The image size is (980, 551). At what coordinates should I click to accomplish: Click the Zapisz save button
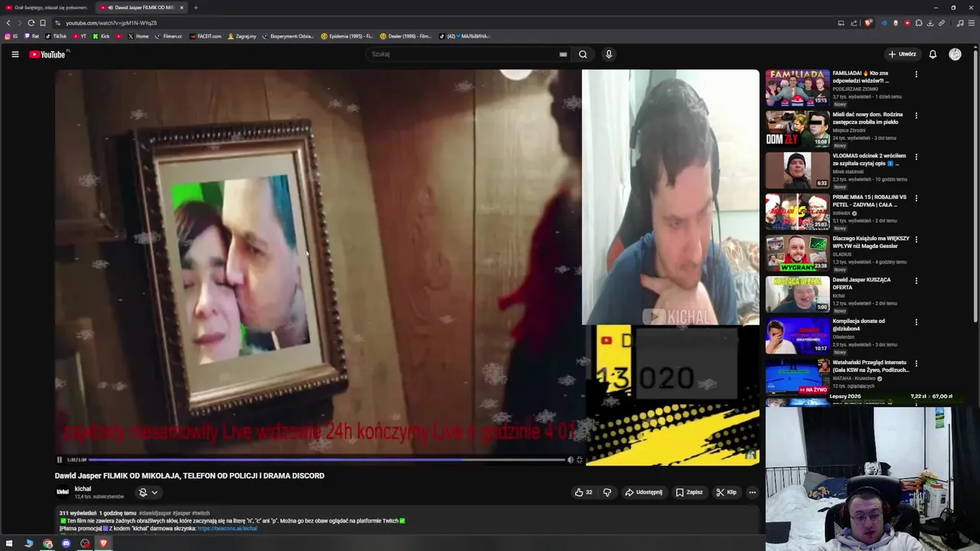coord(689,492)
